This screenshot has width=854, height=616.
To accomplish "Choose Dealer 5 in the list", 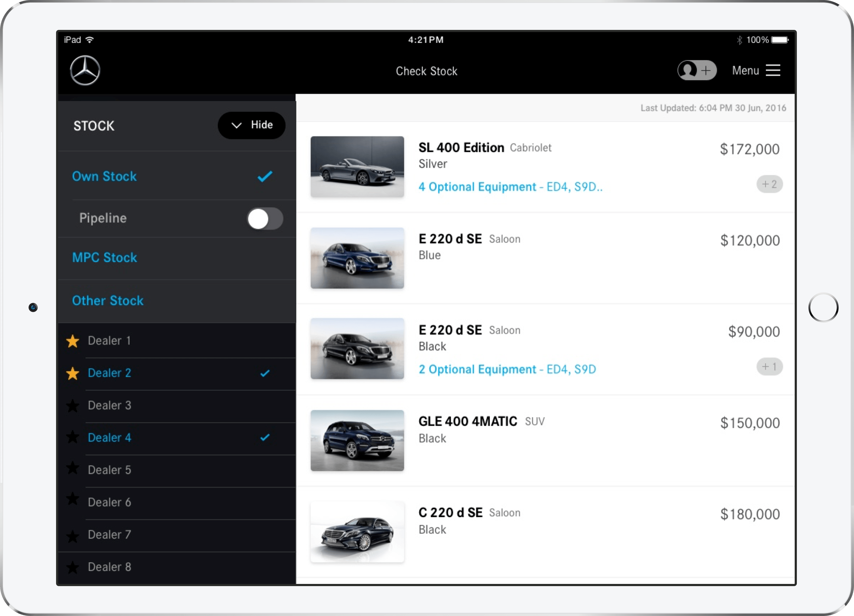I will click(109, 470).
